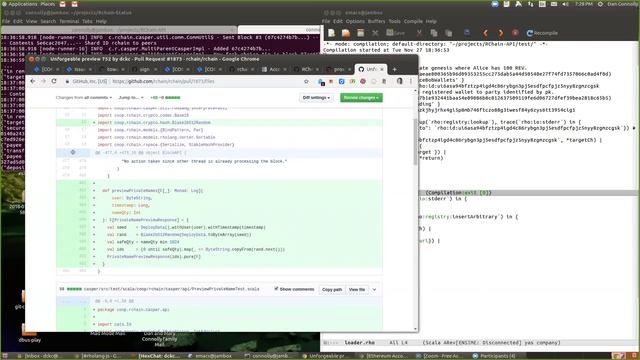Click Emacs open directory (dired) icon

(x=360, y=33)
